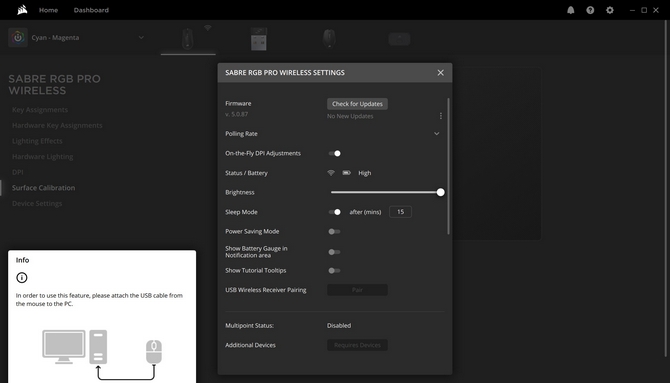Screen dimensions: 670x383
Task: Open the iCUE settings gear
Action: tap(610, 10)
